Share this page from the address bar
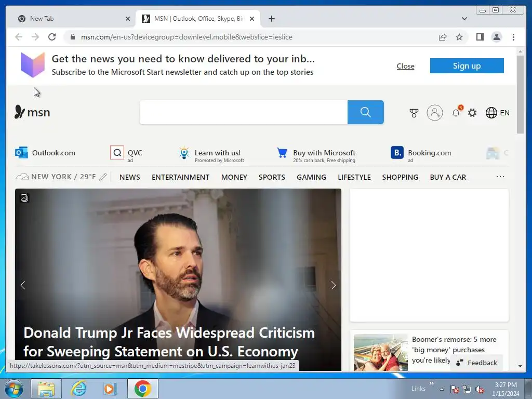The image size is (532, 399). tap(443, 37)
